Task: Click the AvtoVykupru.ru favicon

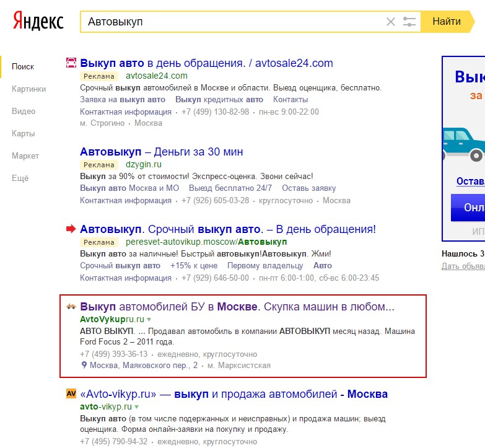Action: tap(71, 307)
